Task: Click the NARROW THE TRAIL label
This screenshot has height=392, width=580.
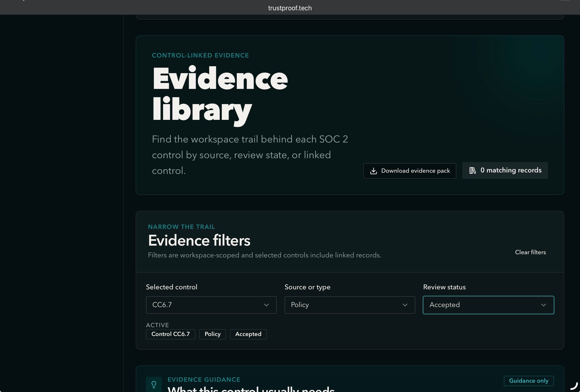Action: [181, 227]
